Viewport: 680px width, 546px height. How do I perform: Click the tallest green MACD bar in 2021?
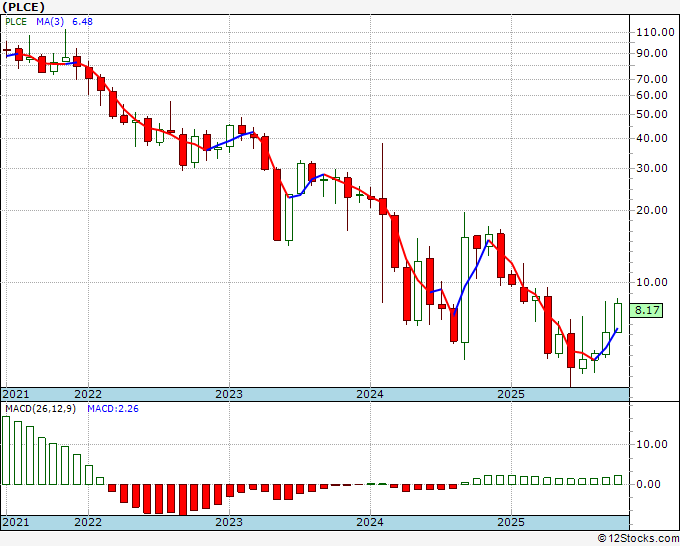6,450
